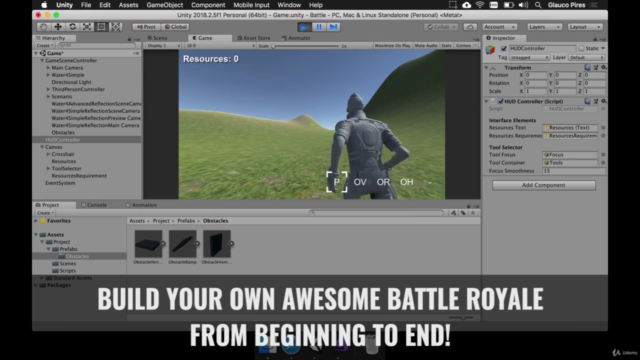The image size is (640, 360).
Task: Click the Project panel search field
Action: (x=376, y=213)
